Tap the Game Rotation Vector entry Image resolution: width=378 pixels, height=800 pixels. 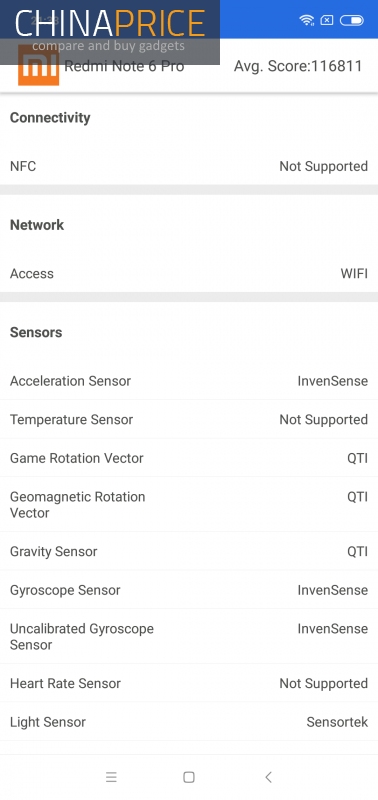[x=189, y=458]
